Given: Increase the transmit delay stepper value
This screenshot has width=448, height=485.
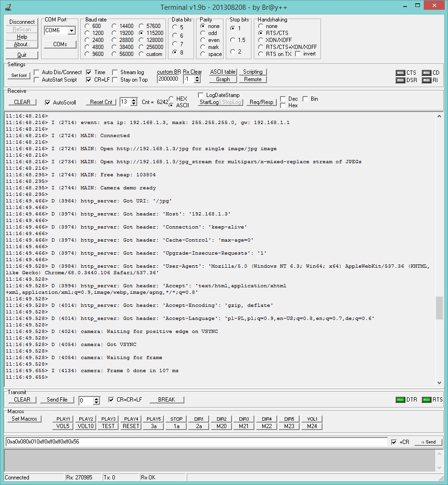Looking at the screenshot, I should pos(97,398).
